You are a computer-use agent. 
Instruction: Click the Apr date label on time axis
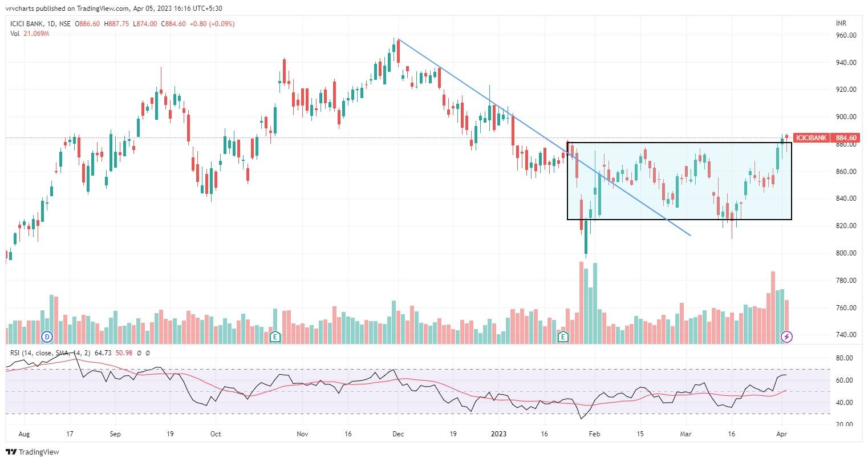[x=782, y=434]
